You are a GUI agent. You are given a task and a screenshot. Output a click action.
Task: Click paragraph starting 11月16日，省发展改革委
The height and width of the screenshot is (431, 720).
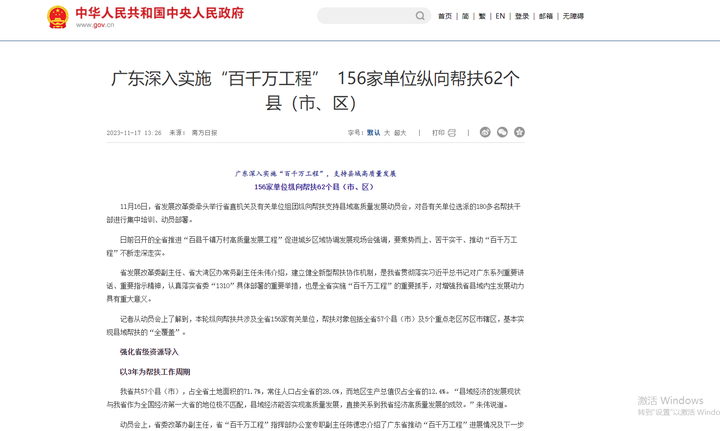click(x=314, y=213)
